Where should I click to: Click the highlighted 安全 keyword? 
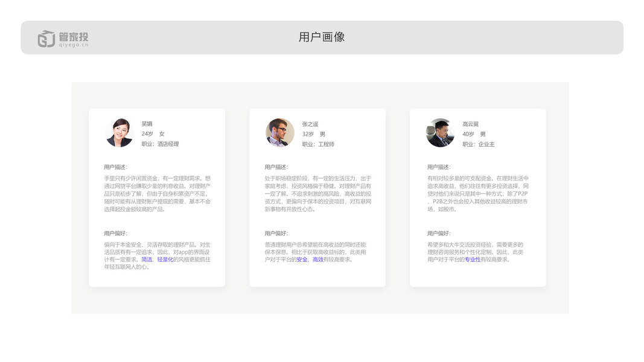[302, 259]
